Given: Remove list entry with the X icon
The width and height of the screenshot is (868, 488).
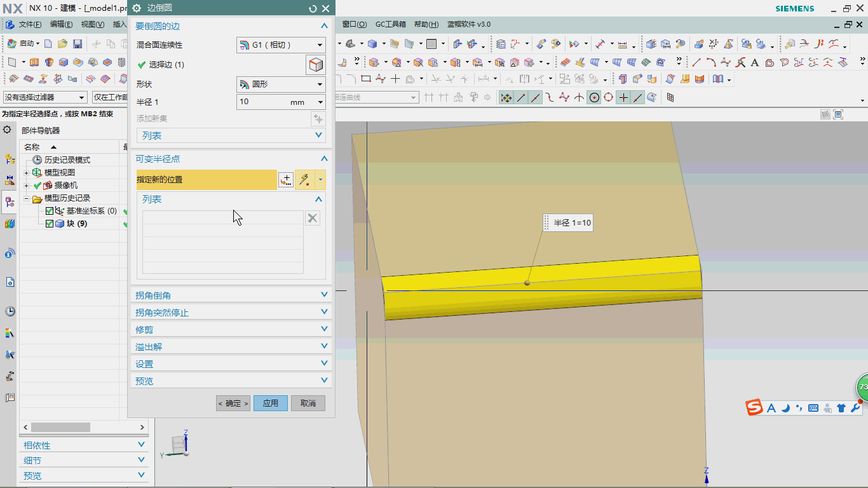Looking at the screenshot, I should pyautogui.click(x=312, y=218).
